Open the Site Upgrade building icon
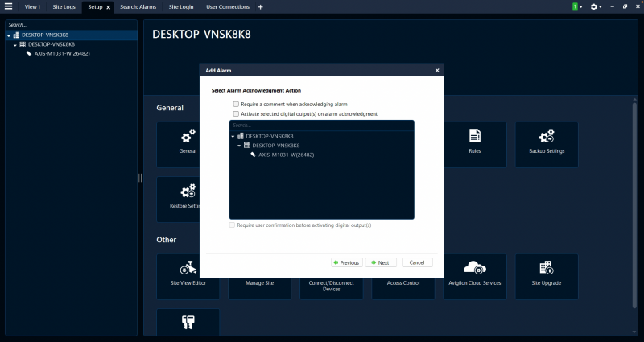The width and height of the screenshot is (644, 342). coord(547,268)
